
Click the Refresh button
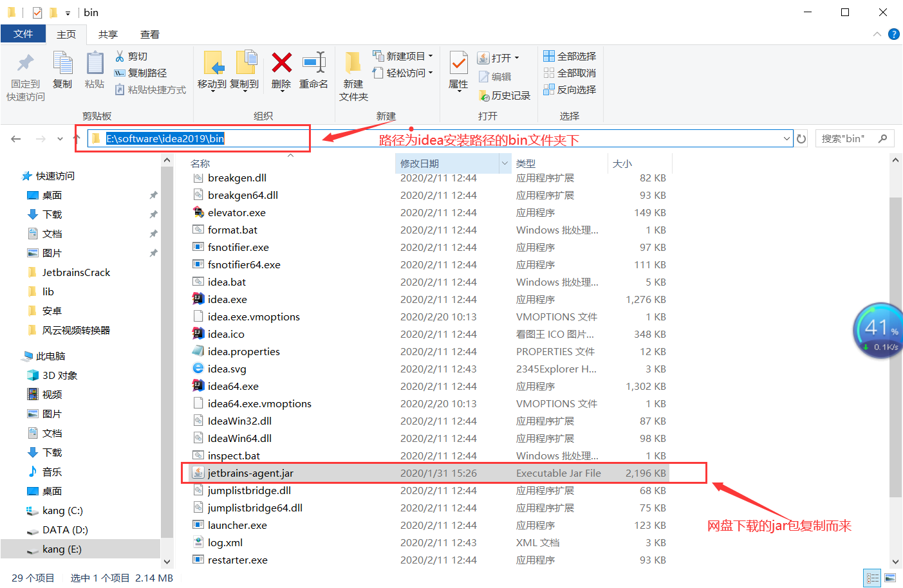click(x=801, y=138)
